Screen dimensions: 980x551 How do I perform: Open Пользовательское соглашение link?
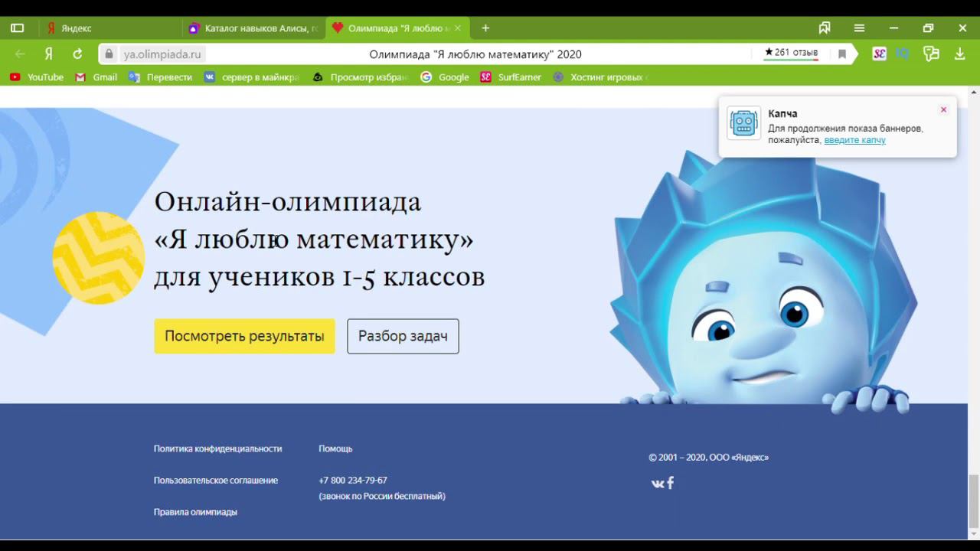[x=216, y=481]
